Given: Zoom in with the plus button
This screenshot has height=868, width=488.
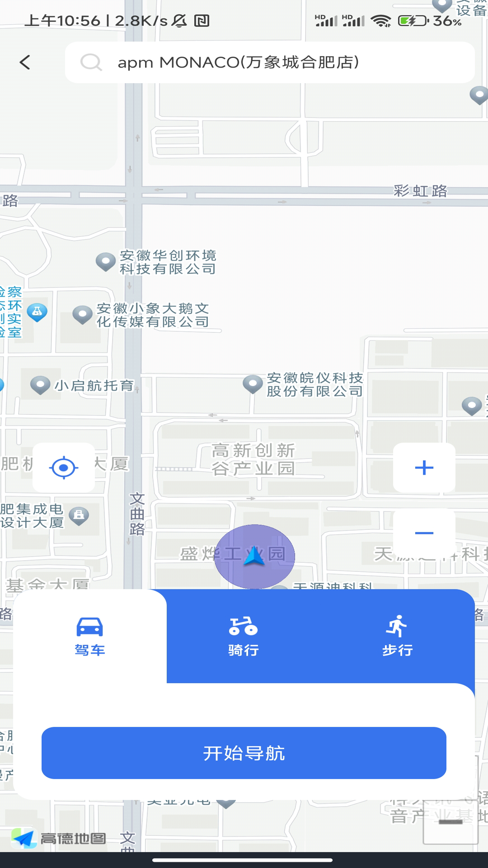Looking at the screenshot, I should (424, 467).
